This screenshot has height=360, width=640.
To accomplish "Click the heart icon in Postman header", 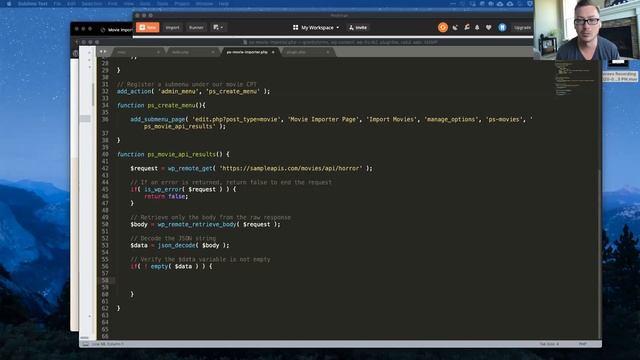I will click(489, 27).
